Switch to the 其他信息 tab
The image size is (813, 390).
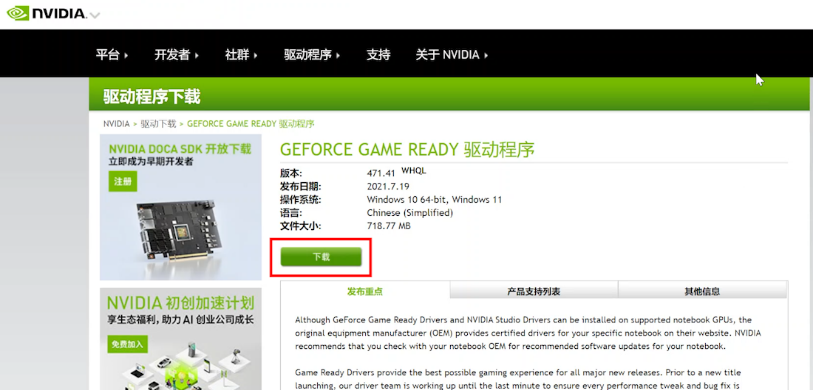(x=703, y=291)
